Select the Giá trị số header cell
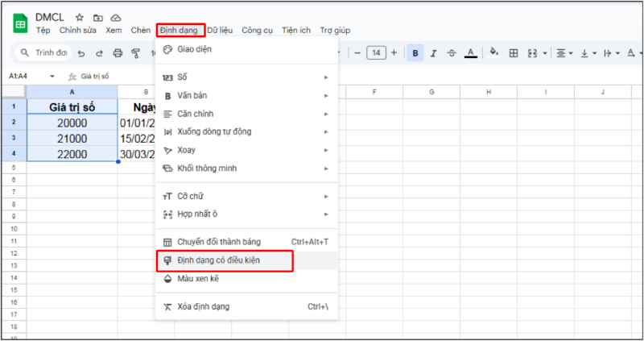Image resolution: width=644 pixels, height=341 pixels. coord(72,107)
